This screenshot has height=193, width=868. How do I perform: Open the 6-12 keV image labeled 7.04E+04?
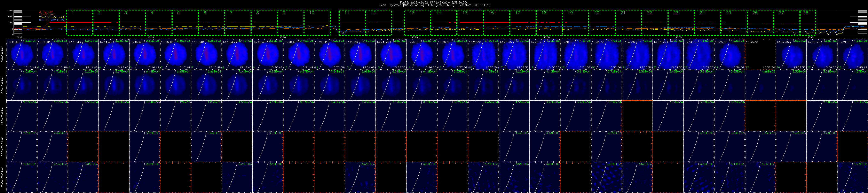tap(237, 85)
